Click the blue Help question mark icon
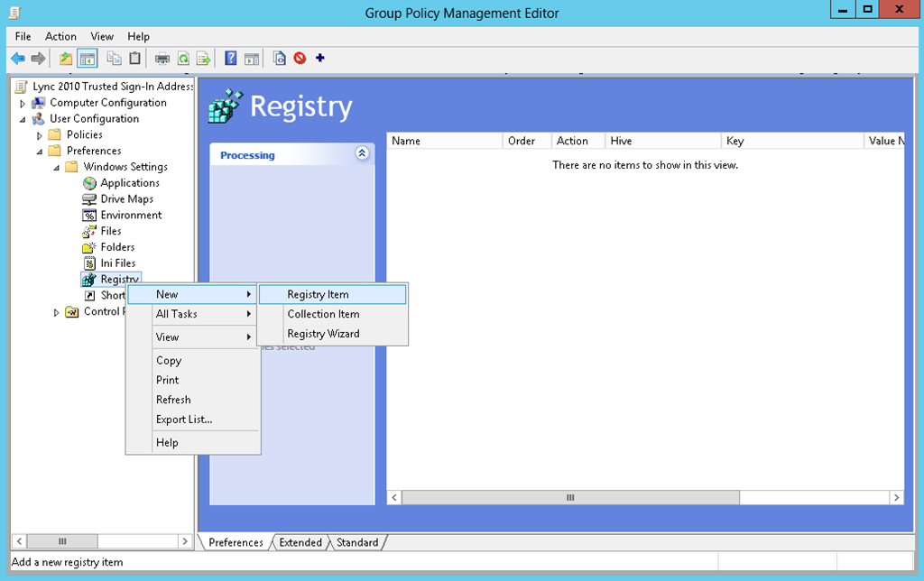Viewport: 924px width, 581px height. 231,59
